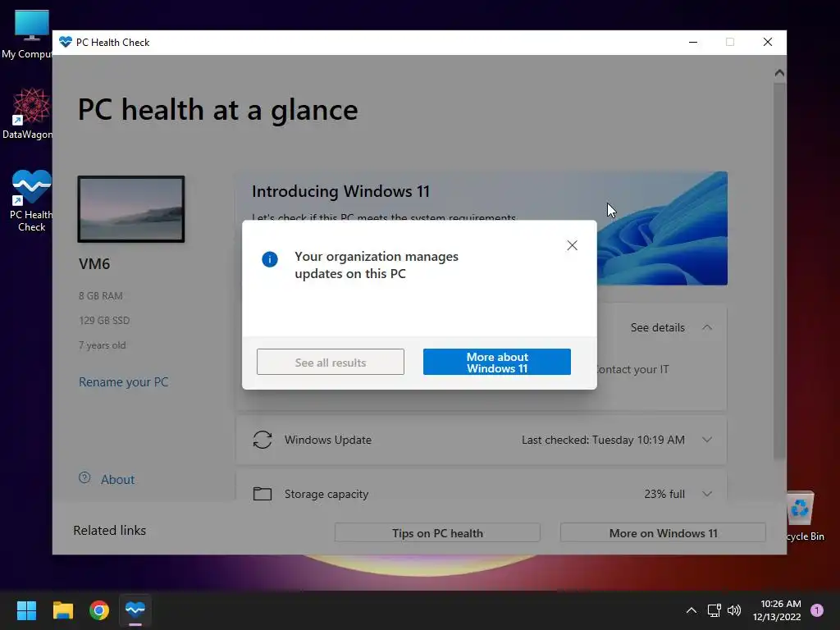This screenshot has height=630, width=840.
Task: Click the volume speaker tray icon
Action: (734, 610)
